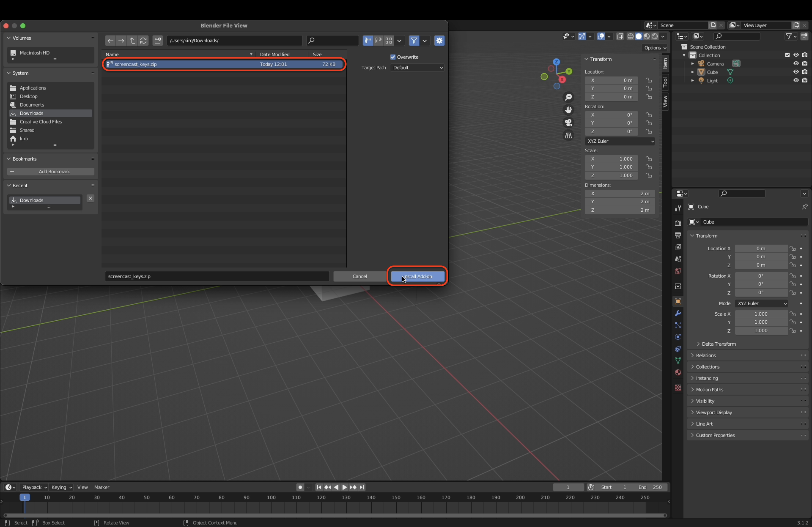
Task: Open the Render properties tab
Action: 678,223
